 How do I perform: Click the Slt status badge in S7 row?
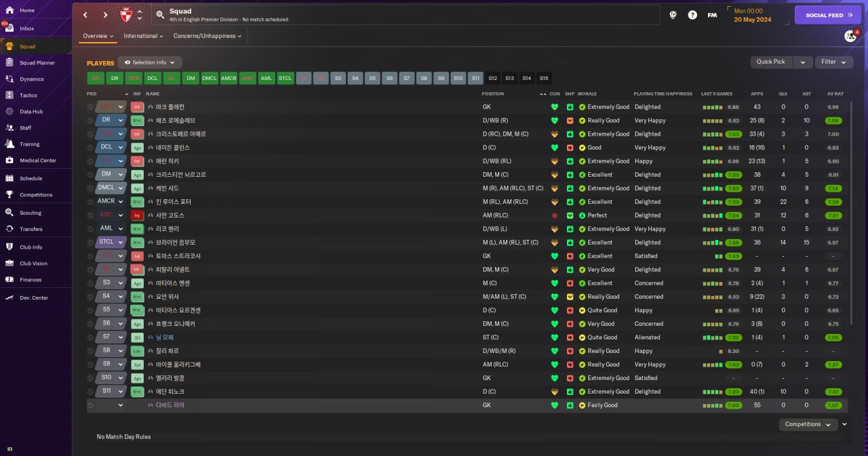(137, 337)
